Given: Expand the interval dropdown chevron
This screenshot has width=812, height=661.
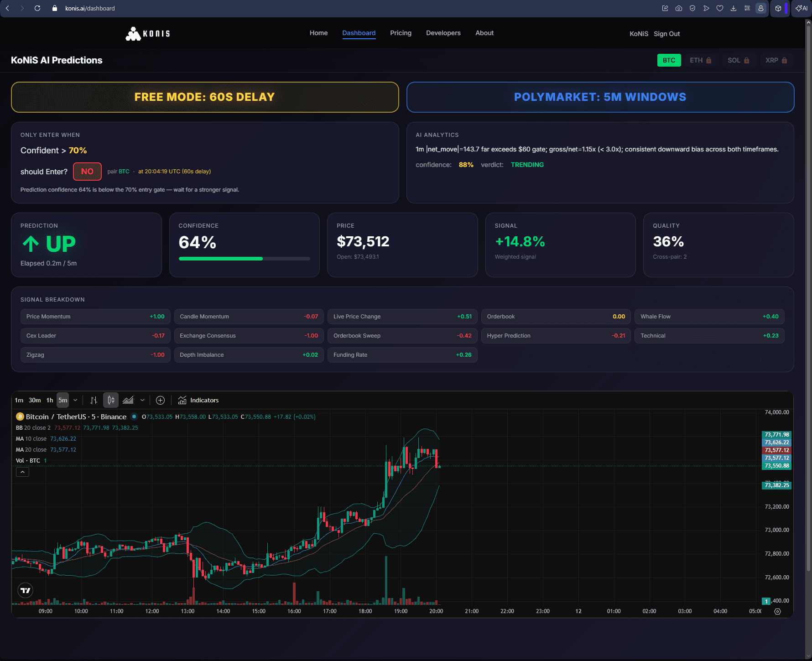Looking at the screenshot, I should click(75, 400).
